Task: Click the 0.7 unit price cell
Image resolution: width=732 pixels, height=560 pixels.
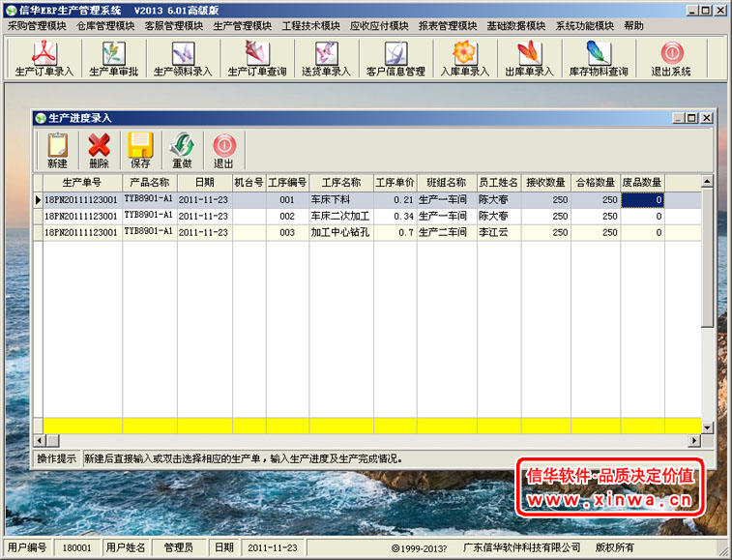Action: (395, 232)
